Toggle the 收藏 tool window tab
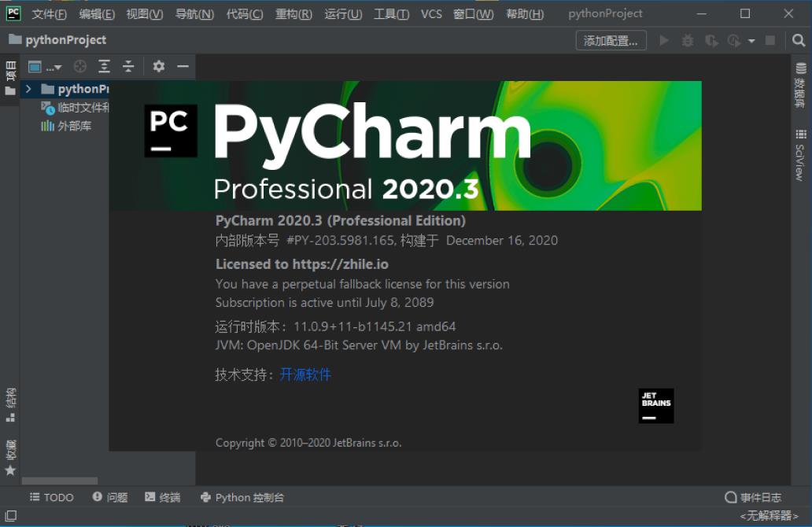Image resolution: width=812 pixels, height=527 pixels. 10,458
